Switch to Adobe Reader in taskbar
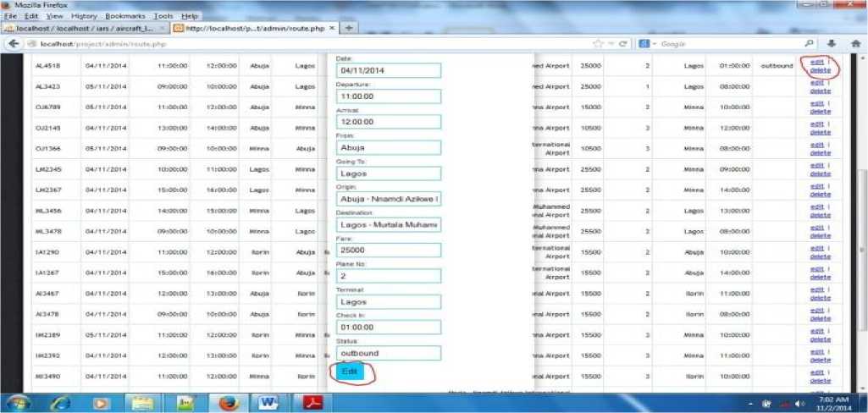 [312, 404]
